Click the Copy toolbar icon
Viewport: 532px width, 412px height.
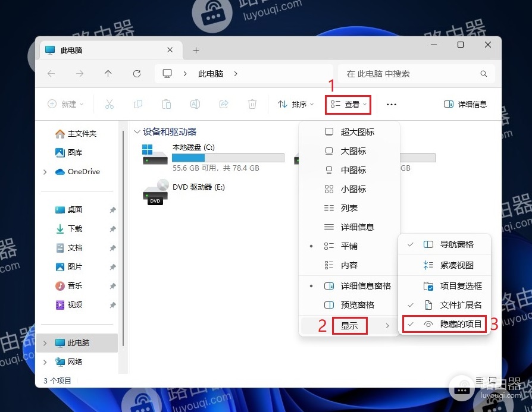click(138, 104)
